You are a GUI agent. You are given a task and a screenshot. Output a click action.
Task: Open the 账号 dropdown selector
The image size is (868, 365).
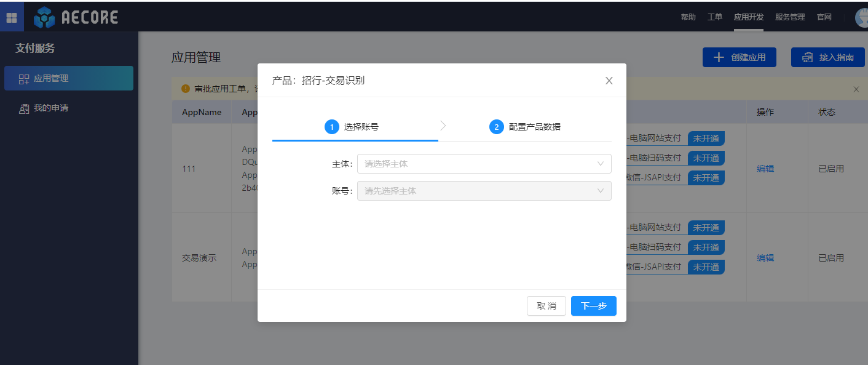click(484, 191)
